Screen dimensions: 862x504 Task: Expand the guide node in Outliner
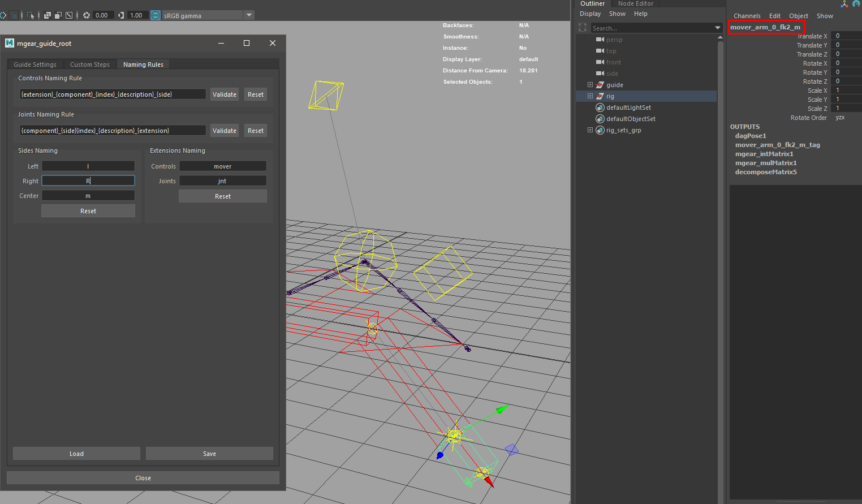pos(590,85)
